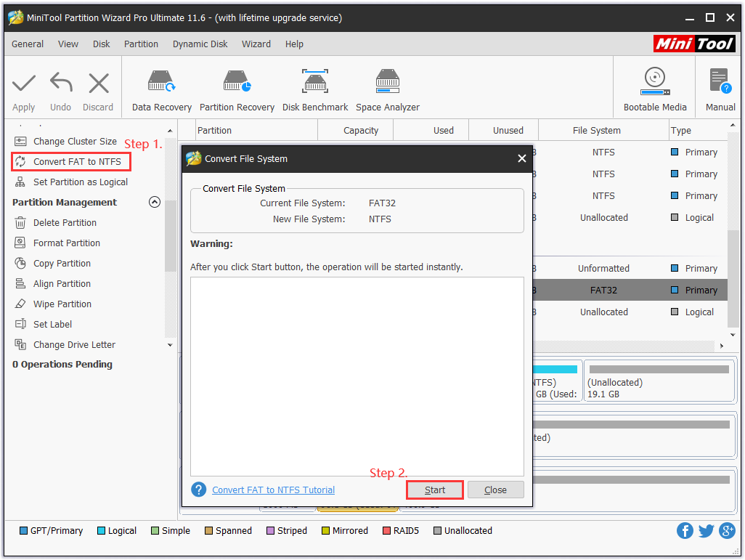This screenshot has width=745, height=560.
Task: Open the Disk menu
Action: (101, 44)
